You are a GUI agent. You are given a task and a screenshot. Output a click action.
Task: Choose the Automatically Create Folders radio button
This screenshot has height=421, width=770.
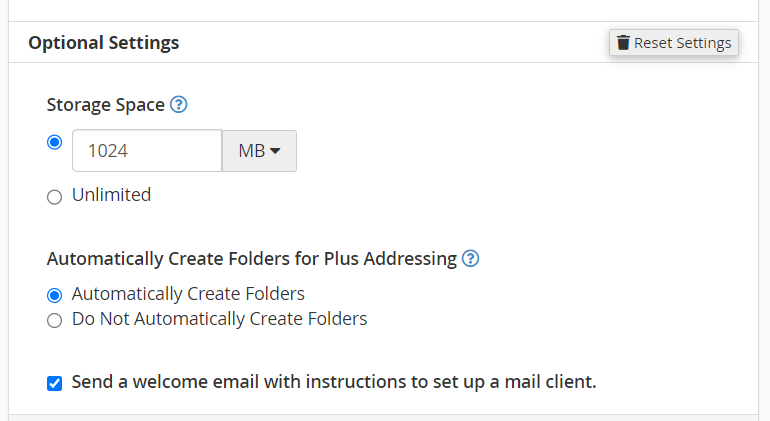[x=55, y=295]
